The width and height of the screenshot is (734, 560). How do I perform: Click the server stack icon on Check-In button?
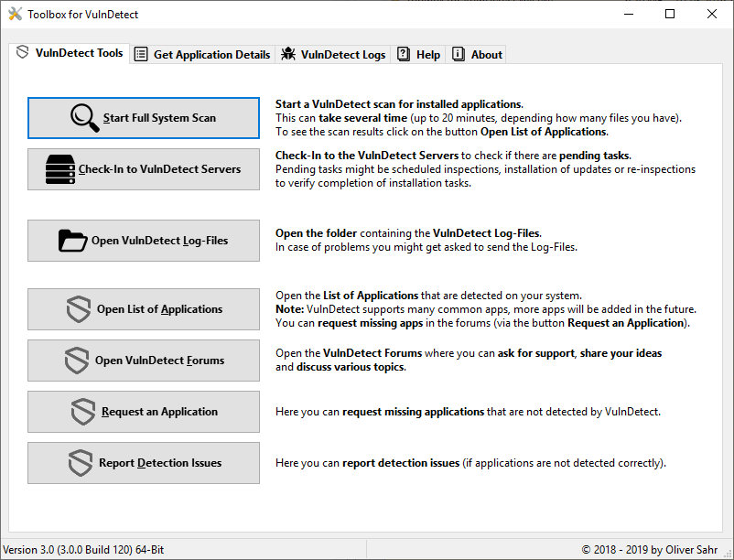[59, 169]
